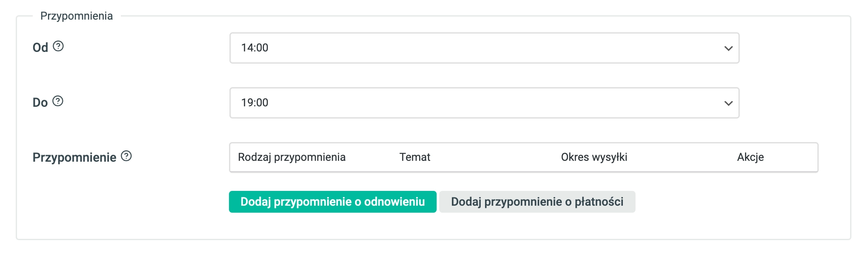The image size is (868, 258).
Task: Show help tooltip icon for Przypomnienie
Action: [x=126, y=156]
